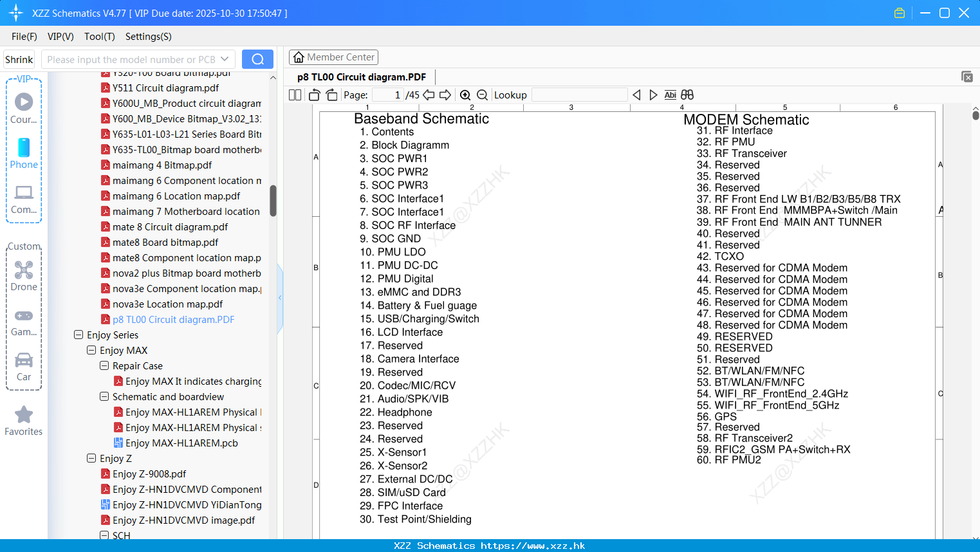The image size is (980, 552).
Task: Click '28. SIM/uSD Card' entry
Action: click(403, 492)
